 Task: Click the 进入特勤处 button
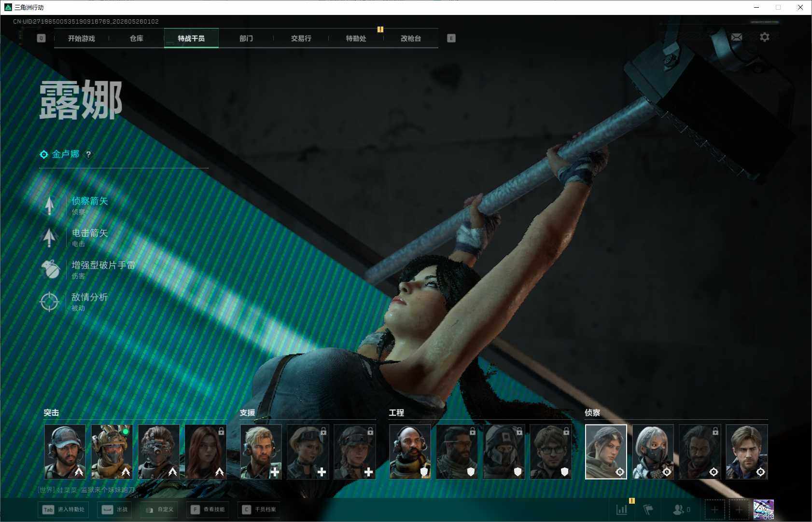(x=64, y=509)
